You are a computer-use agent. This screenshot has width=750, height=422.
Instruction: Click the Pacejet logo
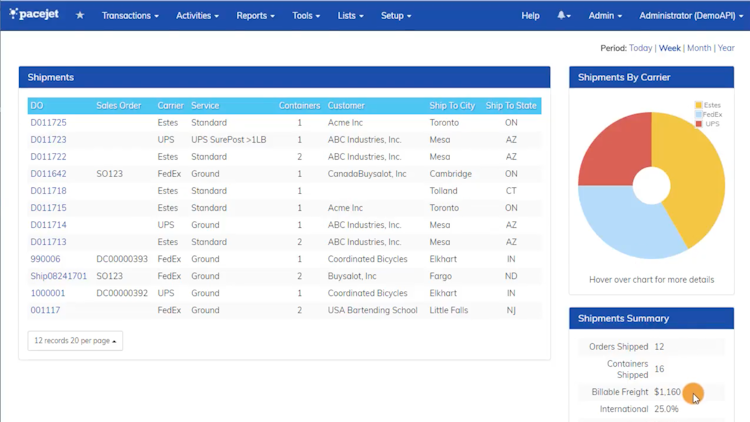(x=34, y=14)
